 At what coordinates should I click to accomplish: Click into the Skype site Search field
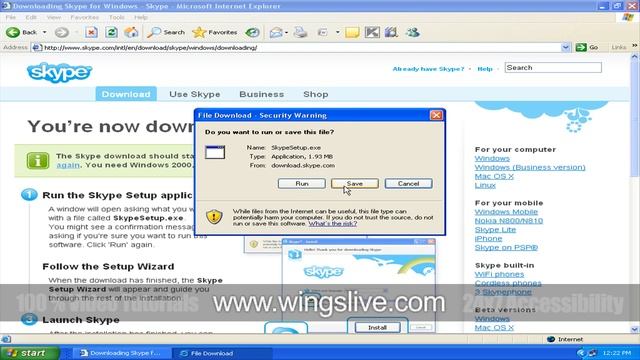(x=553, y=68)
